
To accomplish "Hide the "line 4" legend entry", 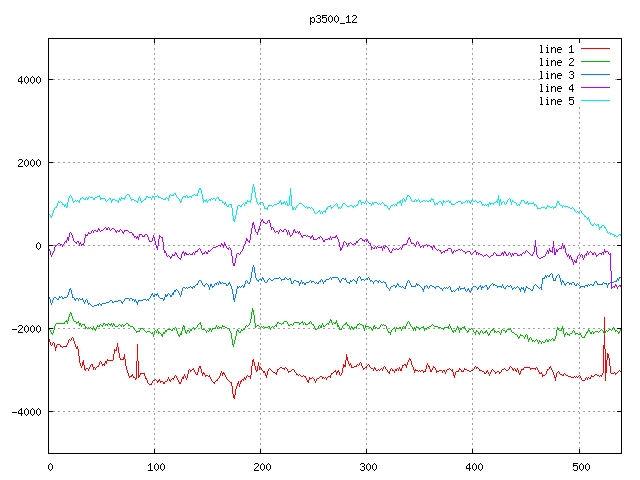I will point(556,88).
